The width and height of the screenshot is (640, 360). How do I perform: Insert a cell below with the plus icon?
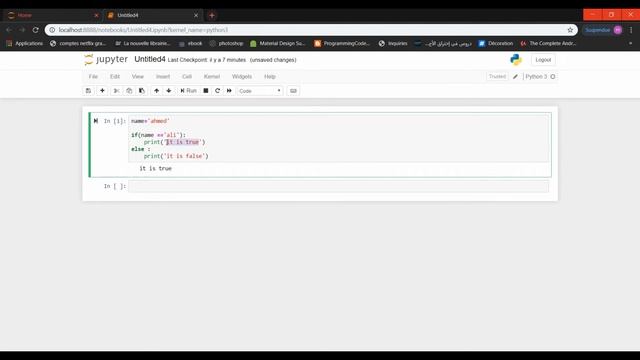click(x=102, y=91)
